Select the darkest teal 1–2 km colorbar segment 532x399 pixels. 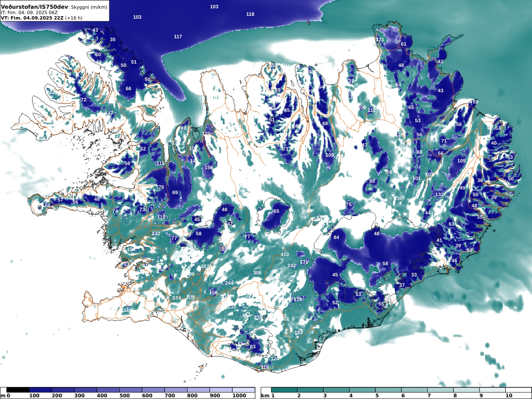(x=284, y=390)
